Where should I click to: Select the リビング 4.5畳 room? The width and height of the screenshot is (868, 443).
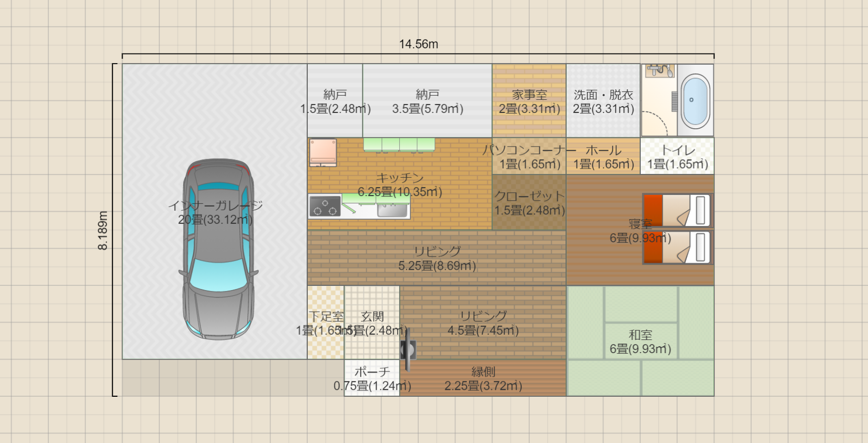click(x=483, y=323)
